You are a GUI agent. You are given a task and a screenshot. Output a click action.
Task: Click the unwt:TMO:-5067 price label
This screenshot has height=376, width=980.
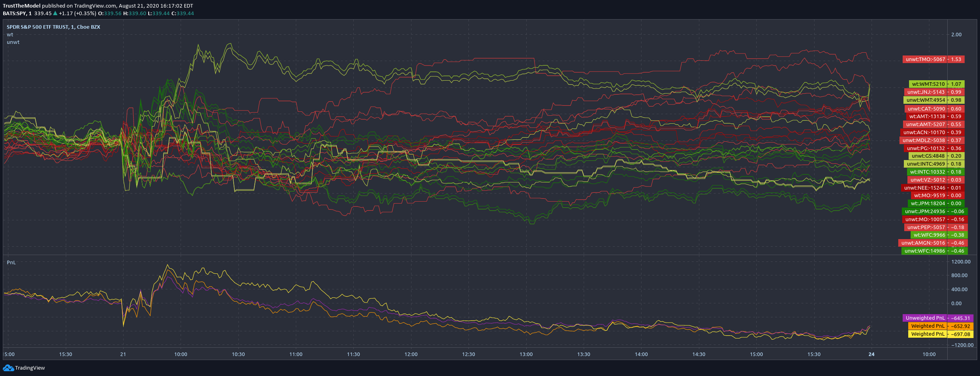(933, 59)
